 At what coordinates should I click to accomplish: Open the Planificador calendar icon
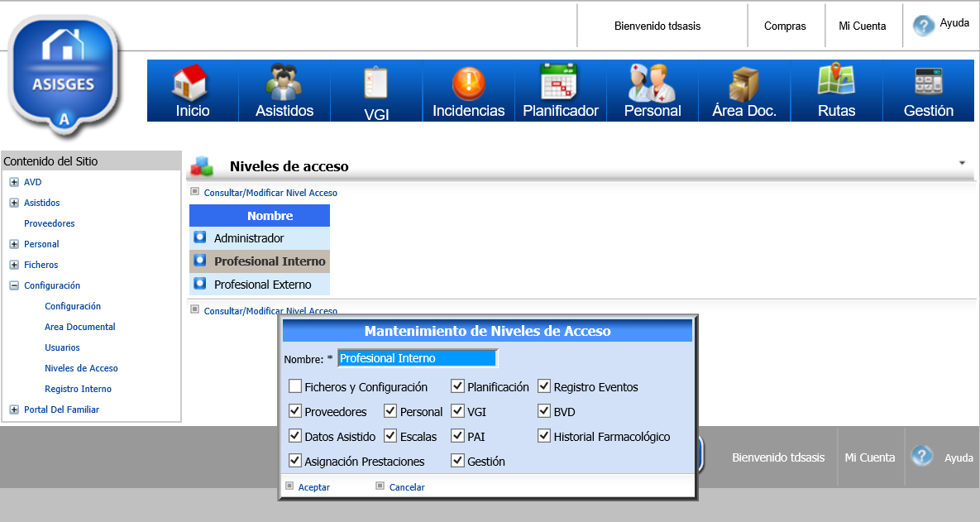[x=560, y=81]
